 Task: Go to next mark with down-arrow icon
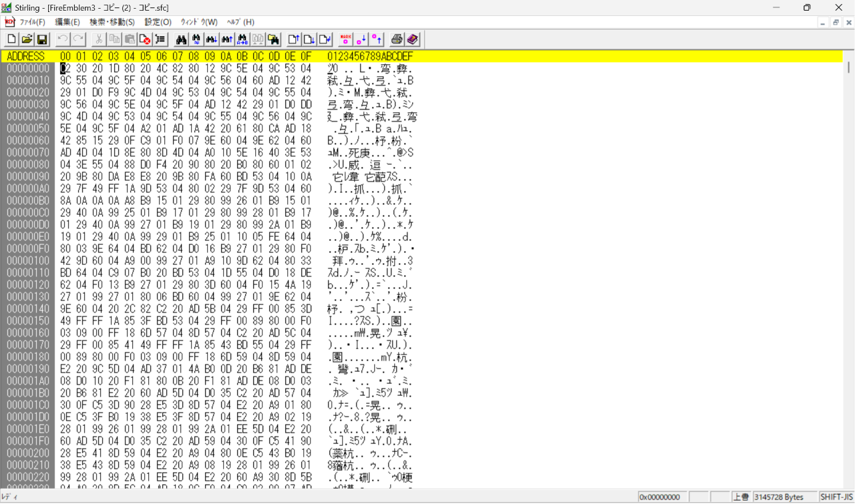coord(361,39)
